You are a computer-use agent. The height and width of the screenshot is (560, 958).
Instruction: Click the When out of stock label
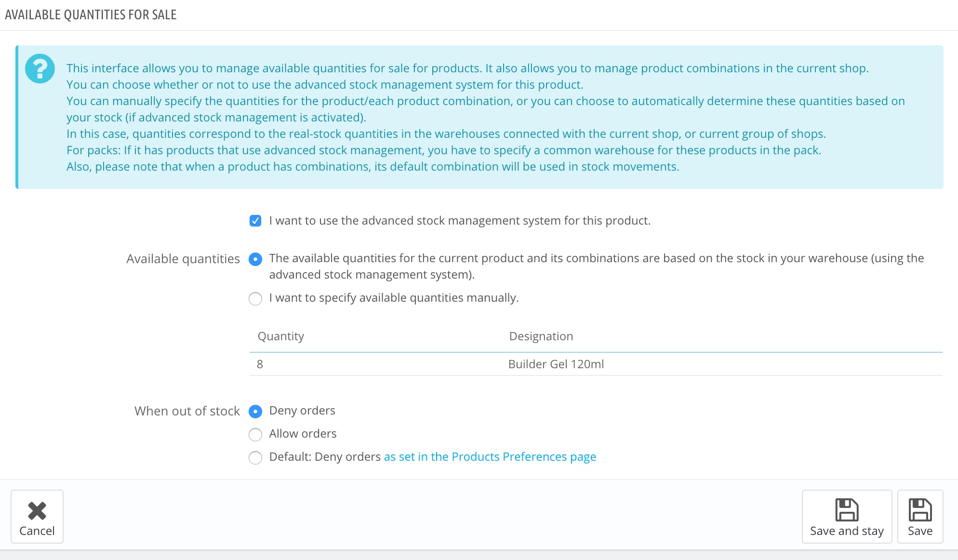tap(187, 412)
